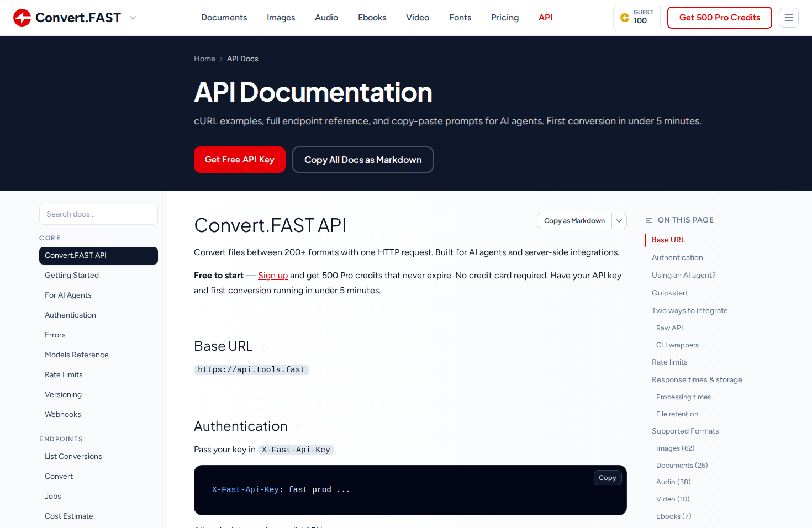Copy the X-Fast-Api-Key code snippet

[608, 478]
